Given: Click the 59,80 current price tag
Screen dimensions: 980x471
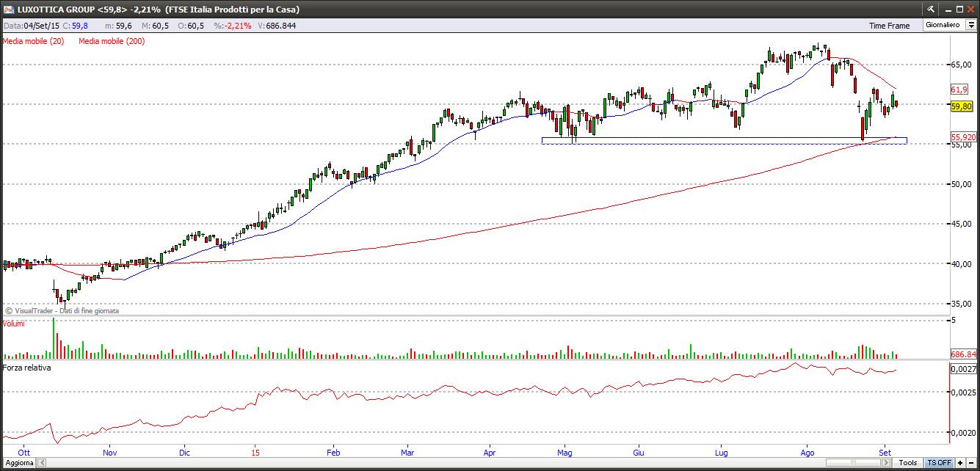Looking at the screenshot, I should (x=962, y=106).
